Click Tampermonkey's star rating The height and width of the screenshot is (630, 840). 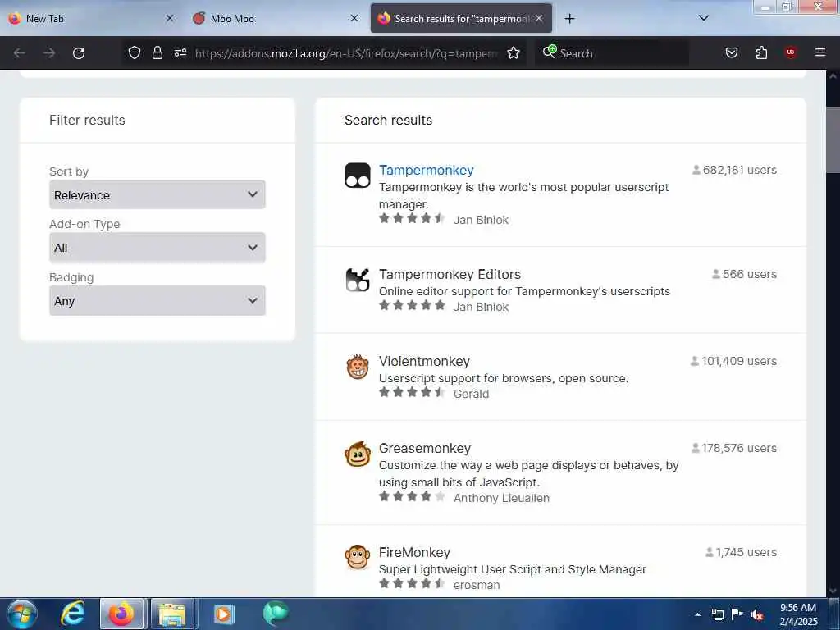412,218
